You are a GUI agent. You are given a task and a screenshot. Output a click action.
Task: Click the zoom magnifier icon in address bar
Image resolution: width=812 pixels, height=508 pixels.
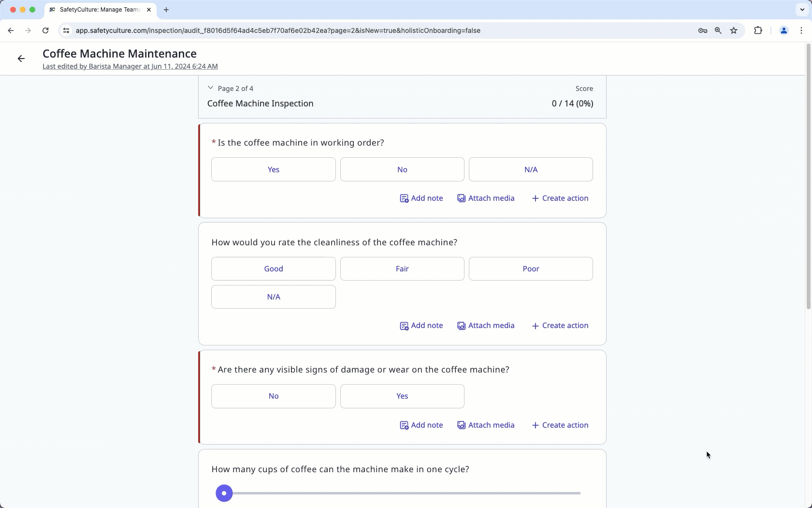[x=718, y=30]
